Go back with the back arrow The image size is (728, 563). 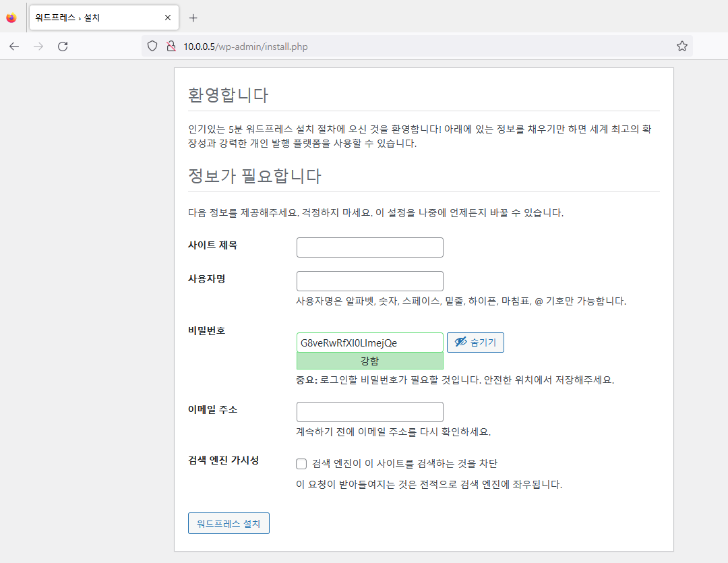[x=14, y=47]
